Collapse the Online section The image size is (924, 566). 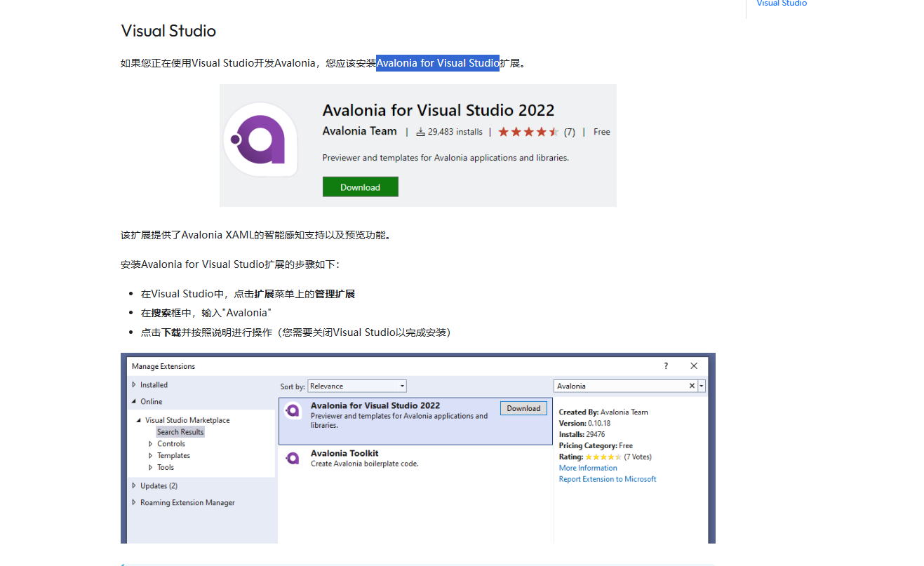[x=134, y=402]
